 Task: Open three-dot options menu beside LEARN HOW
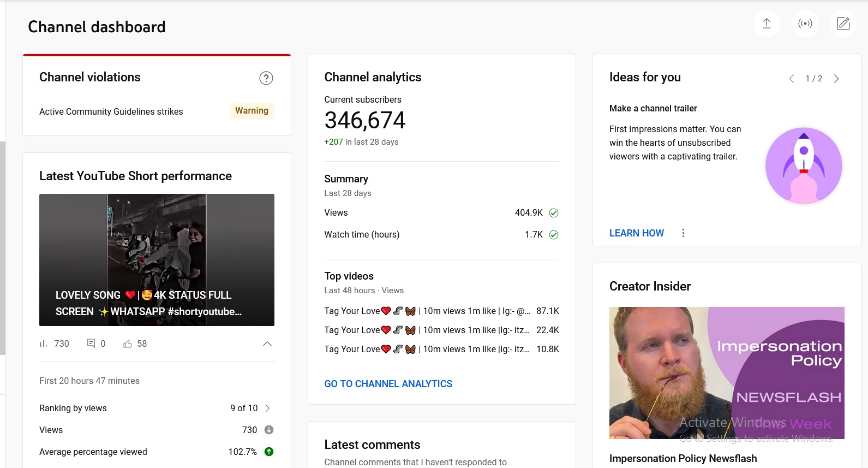pyautogui.click(x=683, y=233)
